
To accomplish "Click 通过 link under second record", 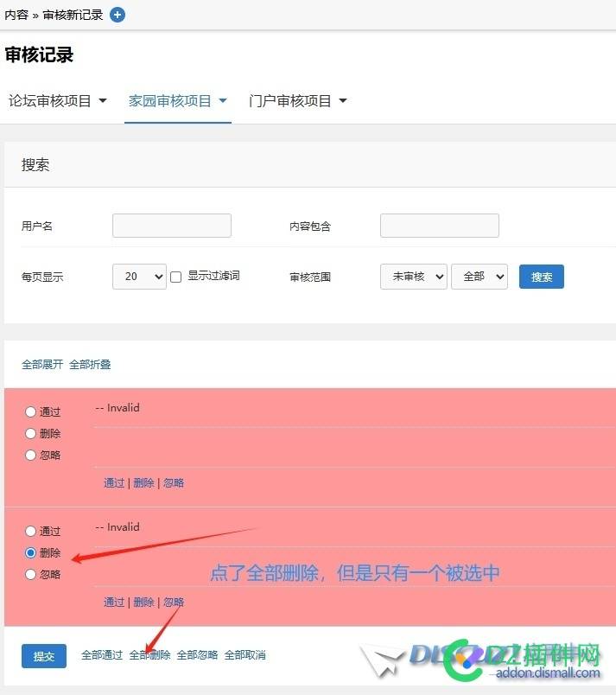I will [x=114, y=602].
